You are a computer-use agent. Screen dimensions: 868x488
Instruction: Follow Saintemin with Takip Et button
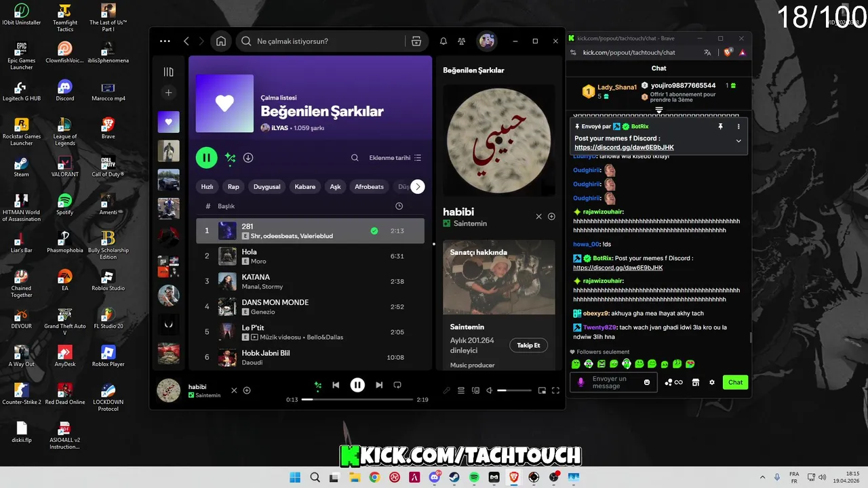[528, 345]
